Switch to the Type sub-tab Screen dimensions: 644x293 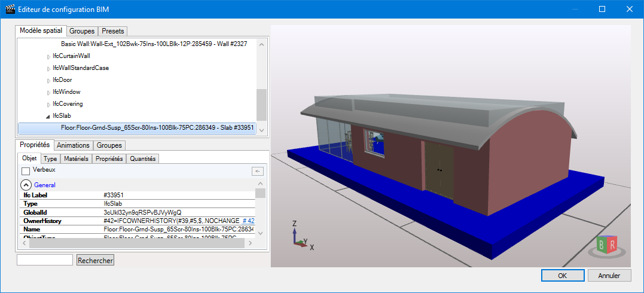click(50, 158)
